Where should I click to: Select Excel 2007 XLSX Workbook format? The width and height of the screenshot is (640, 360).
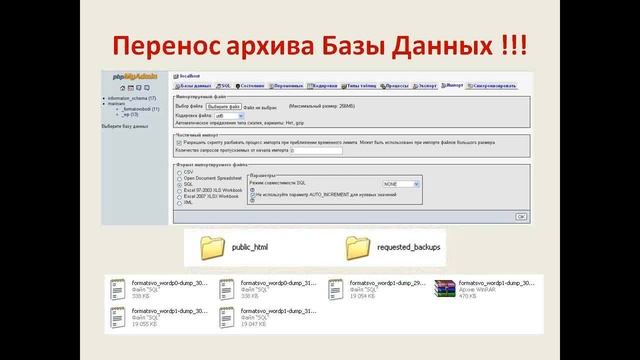[x=179, y=197]
